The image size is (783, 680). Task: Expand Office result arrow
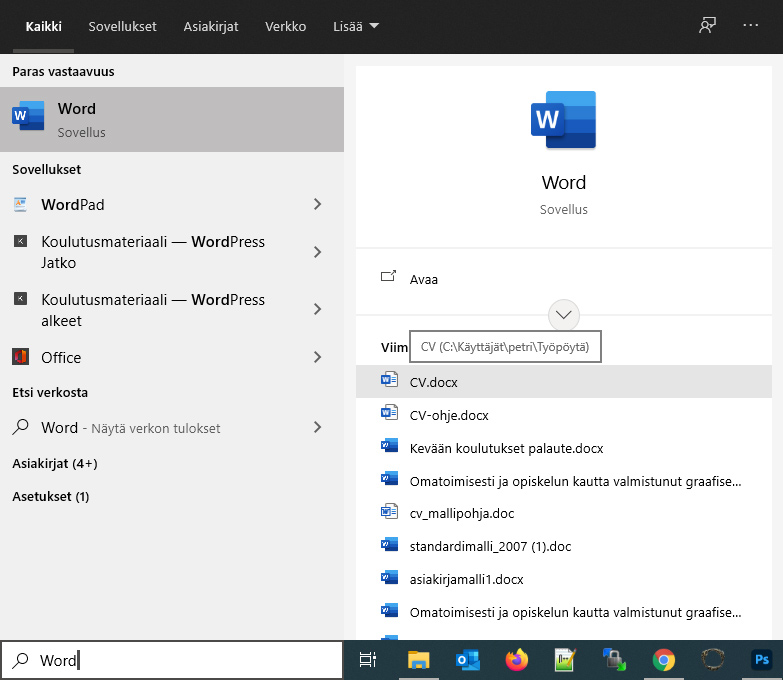coord(317,357)
